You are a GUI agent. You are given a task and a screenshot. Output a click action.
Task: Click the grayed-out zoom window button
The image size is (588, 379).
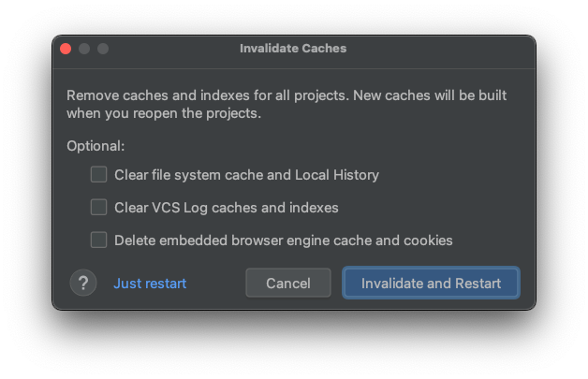pyautogui.click(x=103, y=49)
